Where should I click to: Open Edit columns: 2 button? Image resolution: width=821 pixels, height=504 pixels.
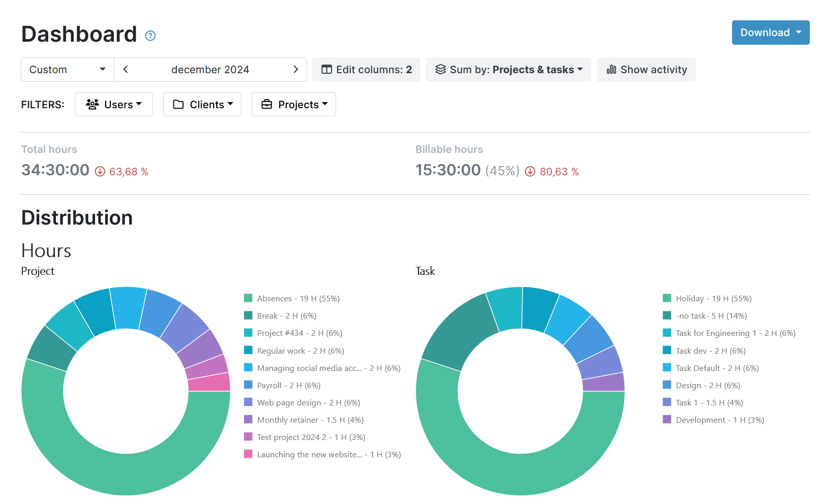(366, 70)
